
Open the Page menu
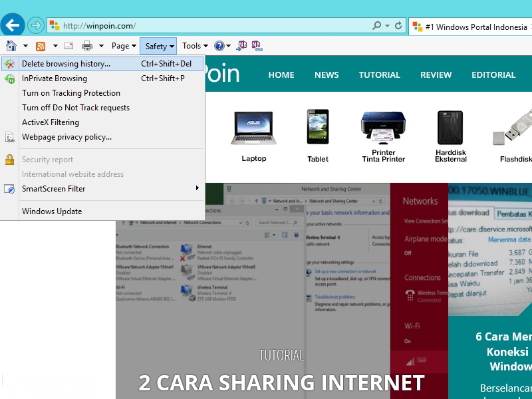[x=124, y=46]
